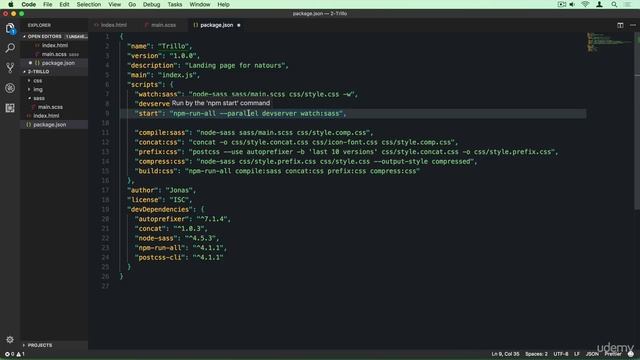Open the Wi-Fi status menu
This screenshot has height=360, width=640.
pyautogui.click(x=585, y=4)
